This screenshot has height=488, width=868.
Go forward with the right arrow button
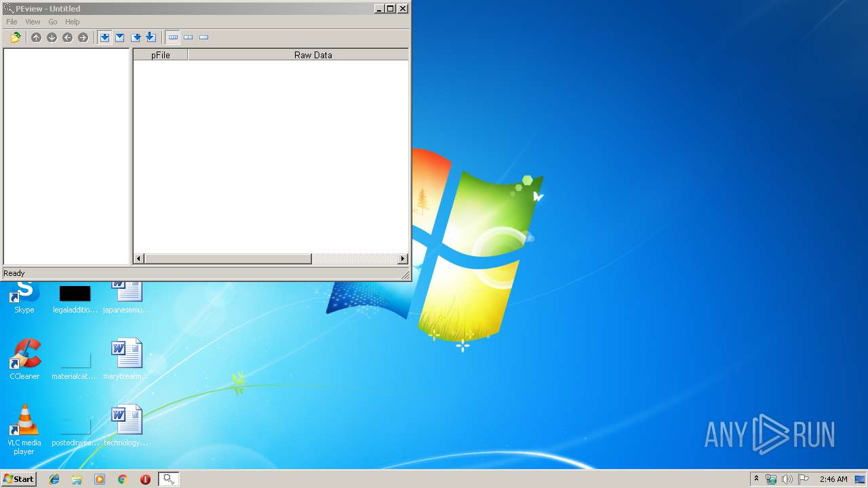click(83, 37)
